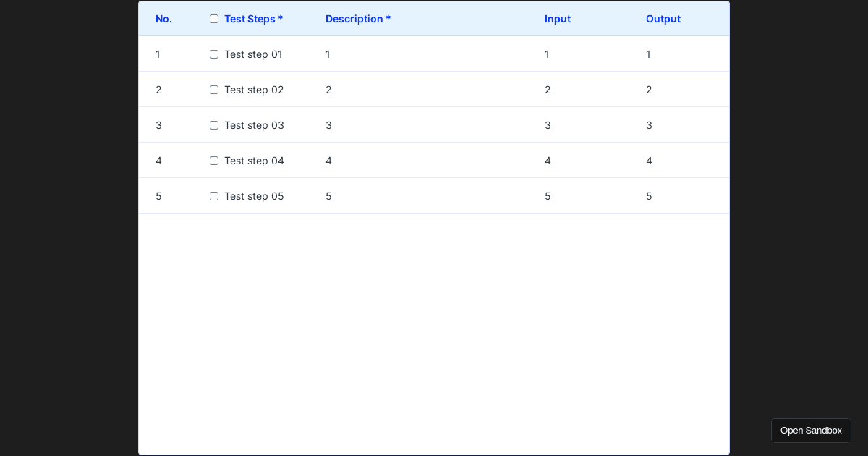Enable the Test step 02 checkbox
This screenshot has width=868, height=456.
pos(214,90)
